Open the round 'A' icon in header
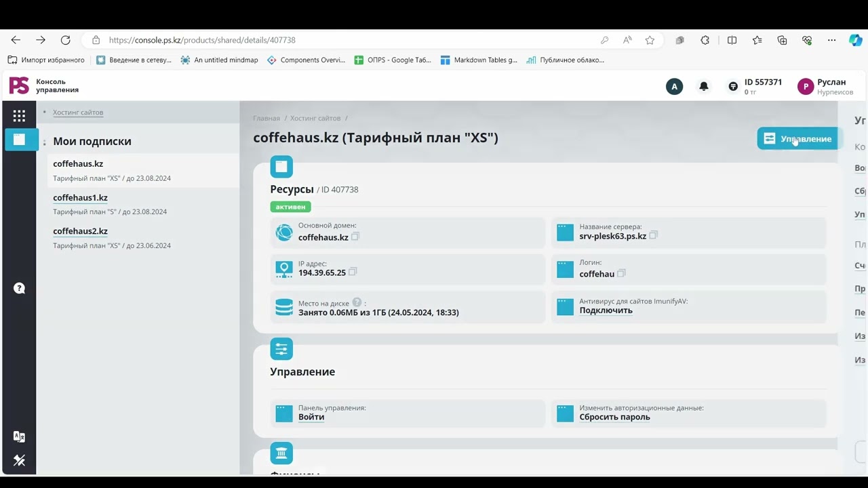Image resolution: width=868 pixels, height=488 pixels. pyautogui.click(x=674, y=86)
